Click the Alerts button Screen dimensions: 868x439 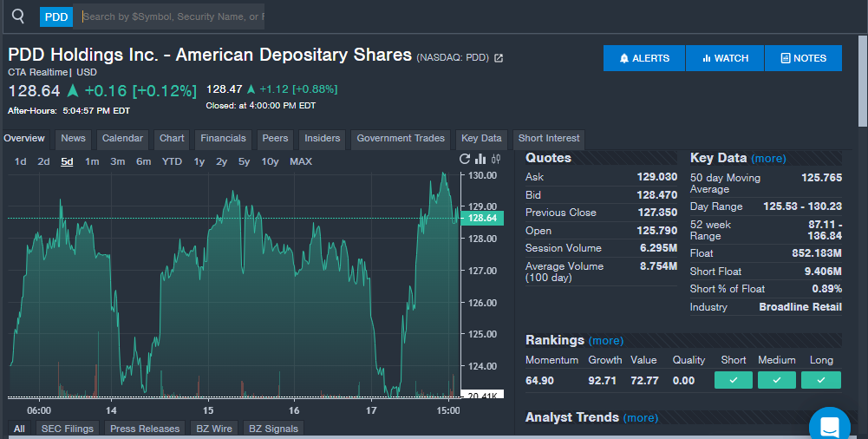[644, 58]
